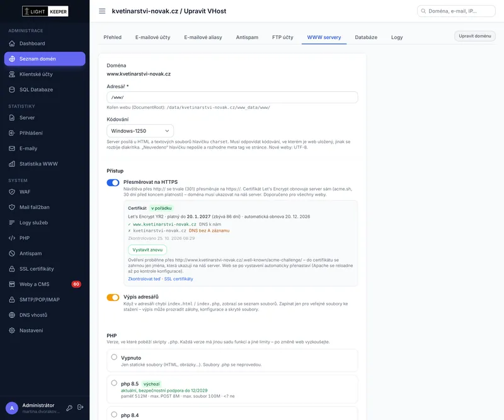Click the Upravit doménu button
Screen dimensions: 504x420
[x=475, y=36]
